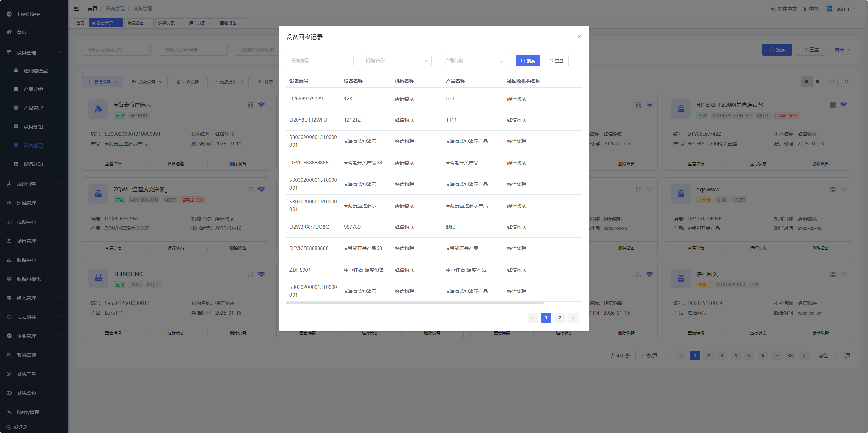Open the 产品名称 dropdown in dialog
The width and height of the screenshot is (868, 433).
[473, 60]
